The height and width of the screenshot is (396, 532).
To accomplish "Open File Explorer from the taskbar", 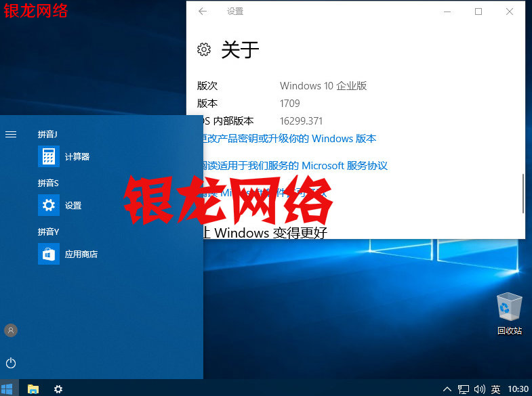I will (33, 389).
